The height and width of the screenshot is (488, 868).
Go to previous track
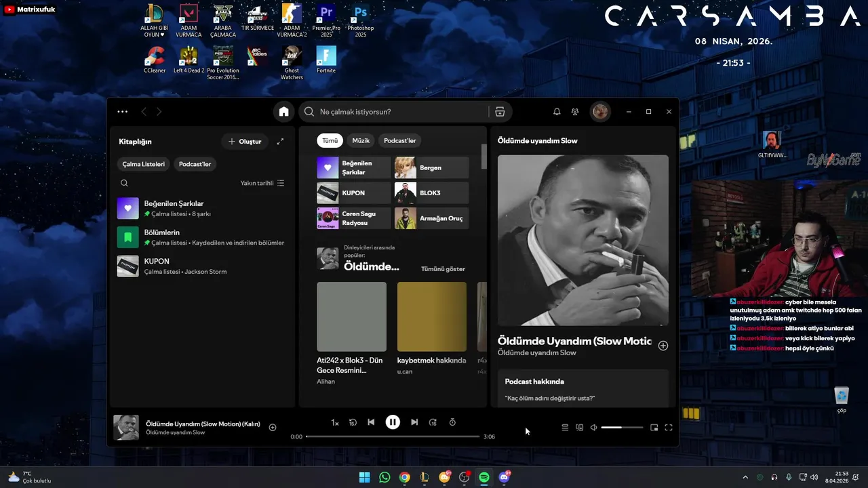(371, 422)
